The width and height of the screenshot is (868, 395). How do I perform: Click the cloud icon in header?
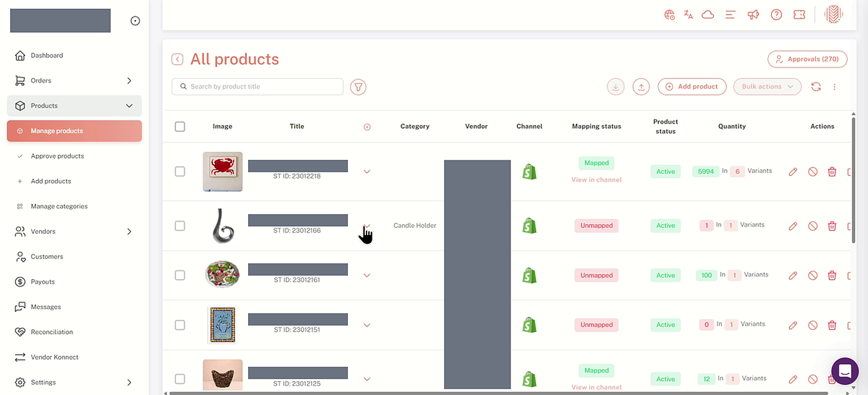click(x=708, y=15)
